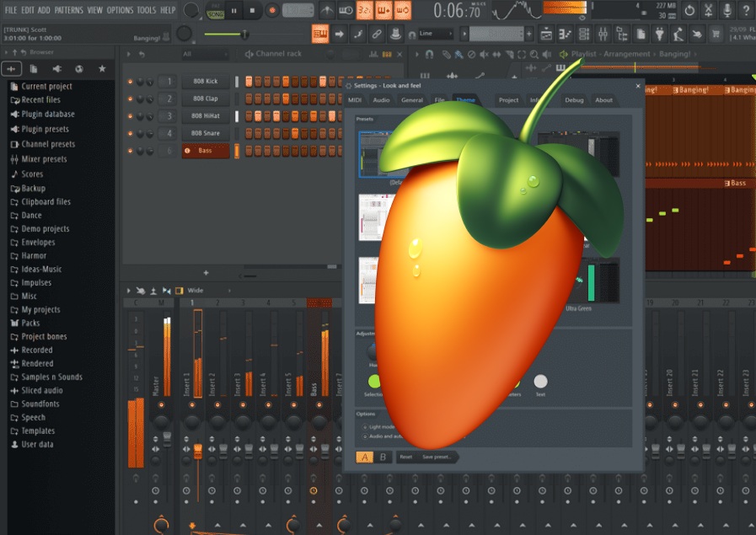Viewport: 756px width, 535px height.
Task: Click the Text color swatch in Settings
Action: [540, 382]
